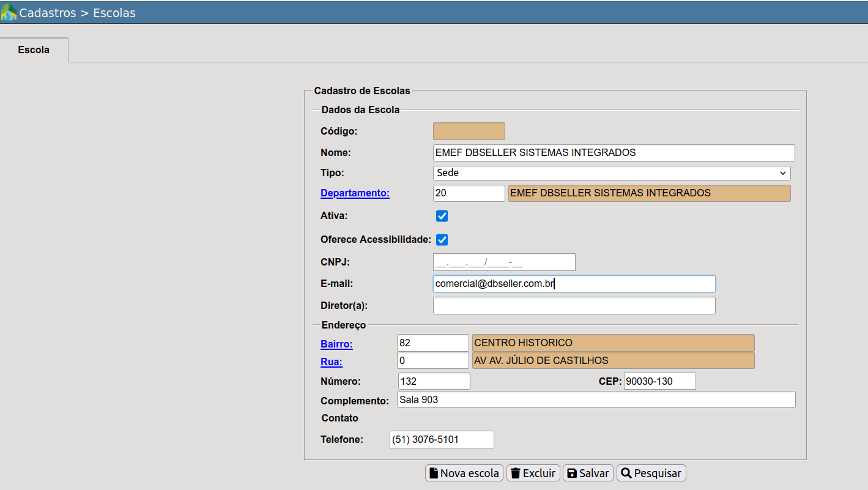Click the floppy disk icon on Salvar
Image resolution: width=868 pixels, height=490 pixels.
(572, 473)
